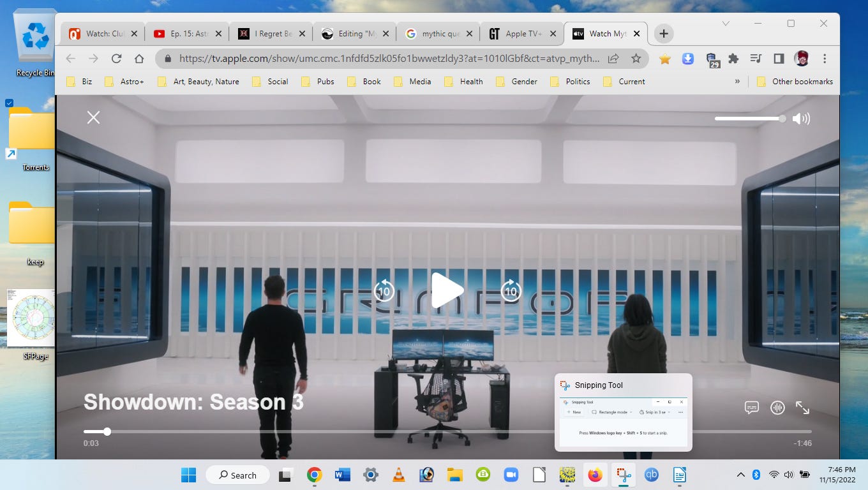Open the subtitles options icon
The width and height of the screenshot is (868, 490).
pos(752,408)
